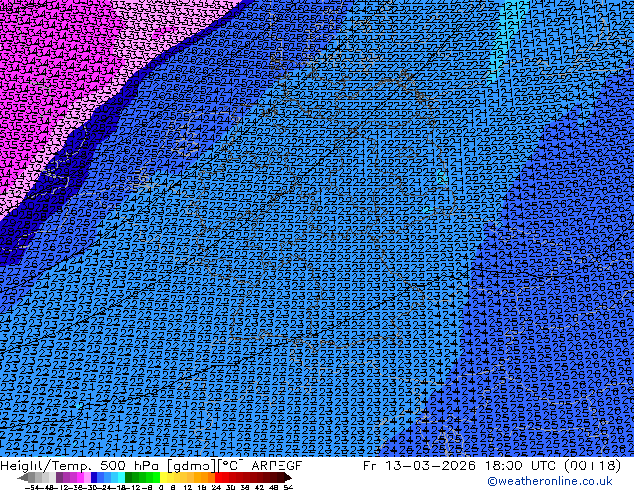
Task: Select the cyan -18 degree legend swatch
Action: (x=122, y=477)
